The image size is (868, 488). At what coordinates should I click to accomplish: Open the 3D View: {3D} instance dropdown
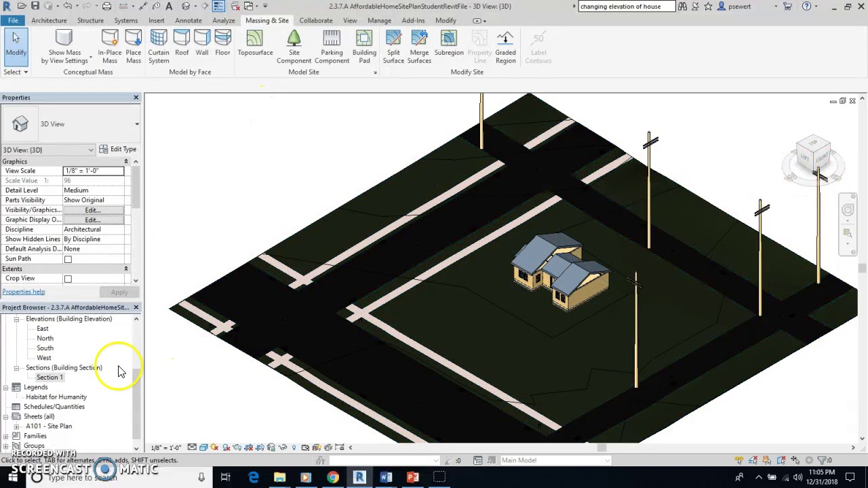[90, 150]
